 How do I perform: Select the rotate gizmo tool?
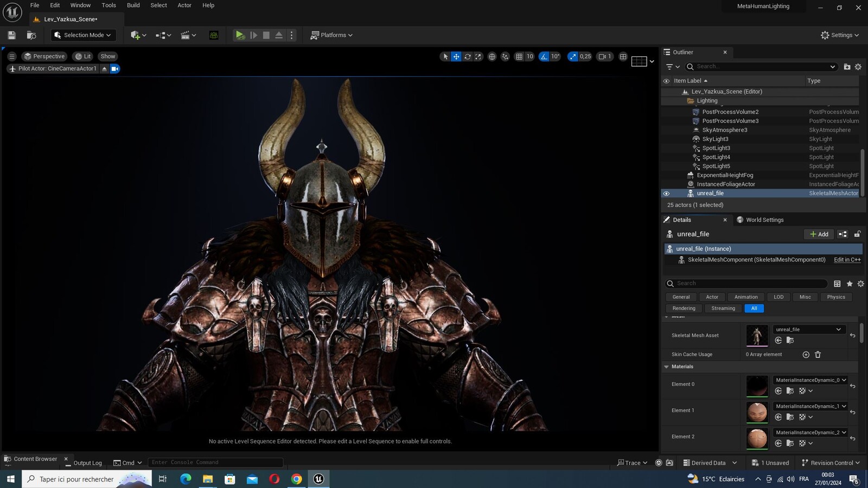click(x=467, y=56)
